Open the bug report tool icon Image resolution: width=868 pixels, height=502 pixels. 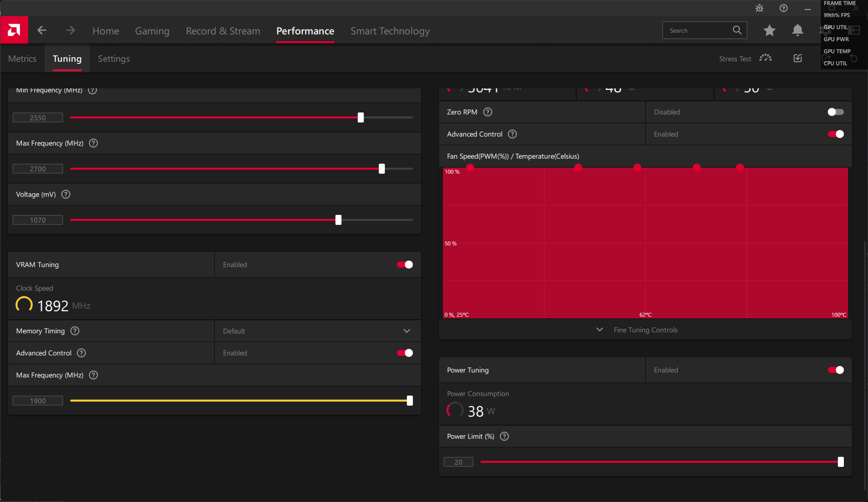point(759,8)
